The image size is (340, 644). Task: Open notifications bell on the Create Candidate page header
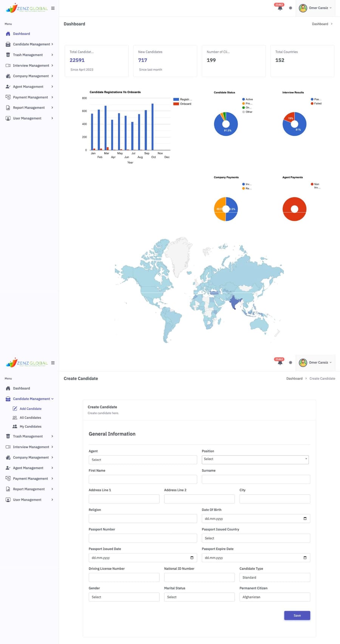(x=280, y=363)
